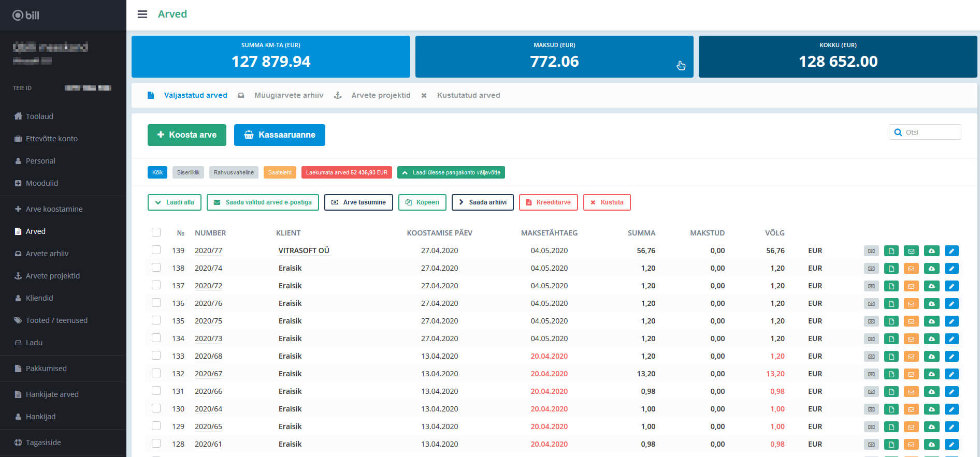The image size is (980, 457).
Task: Select the orange Saateleht filter chip
Action: (280, 172)
